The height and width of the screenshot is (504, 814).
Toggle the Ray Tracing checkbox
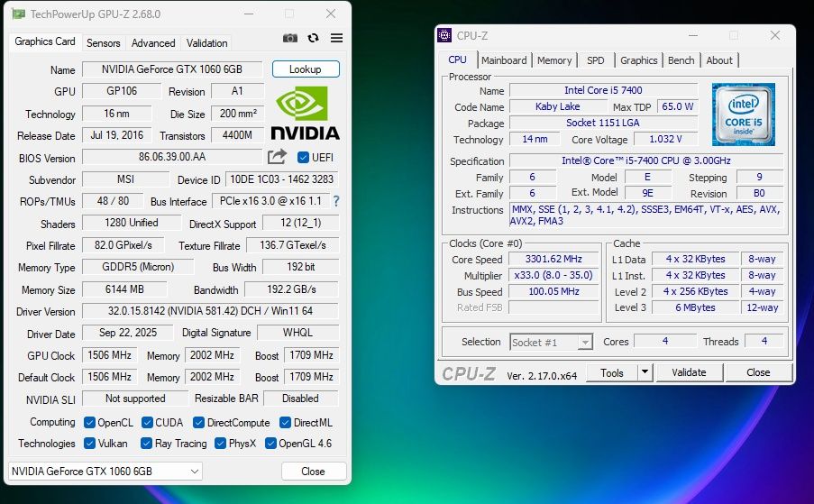[x=146, y=444]
